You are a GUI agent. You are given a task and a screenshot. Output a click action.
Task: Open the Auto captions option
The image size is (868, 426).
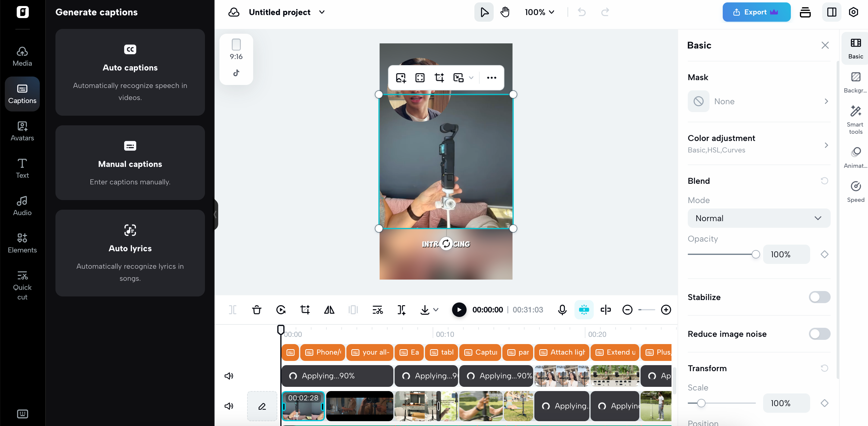coord(130,72)
